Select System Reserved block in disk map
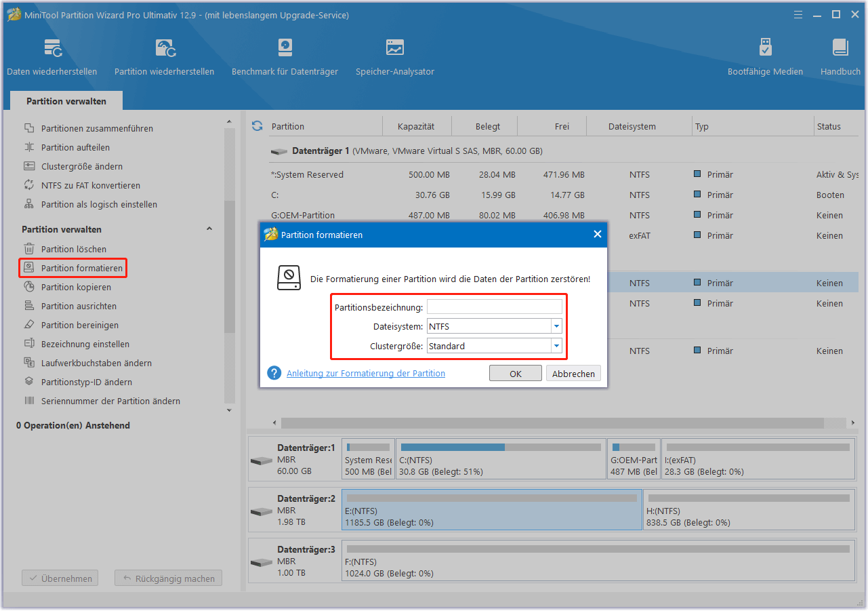This screenshot has width=868, height=611. (368, 459)
